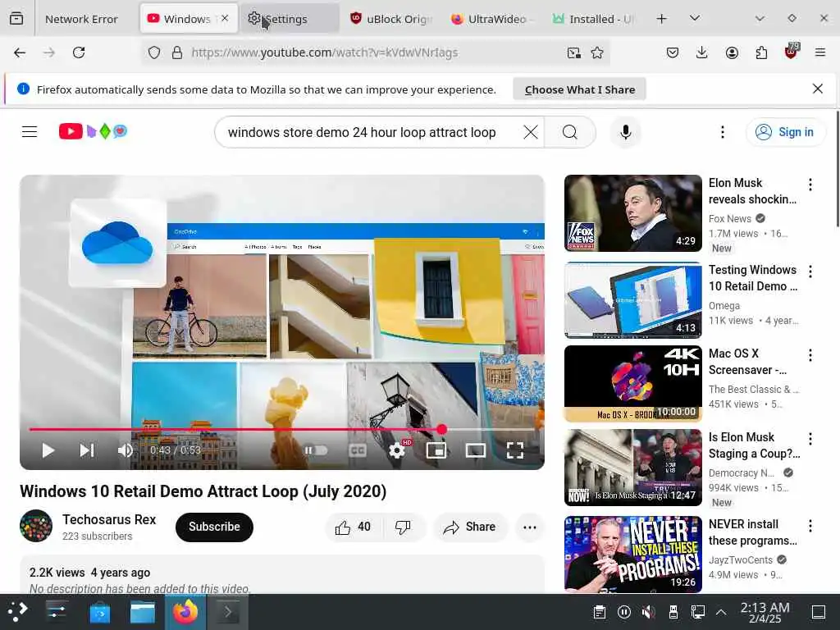840x630 pixels.
Task: Switch to Network Error tab
Action: [81, 19]
